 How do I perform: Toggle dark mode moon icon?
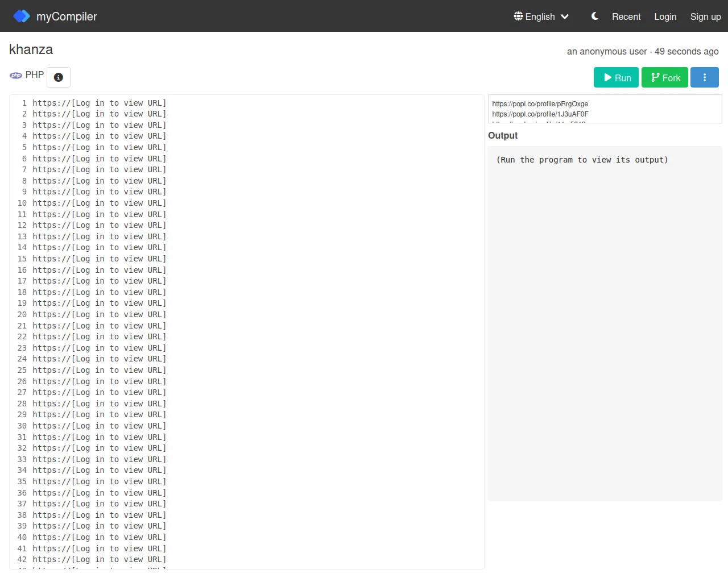coord(595,16)
